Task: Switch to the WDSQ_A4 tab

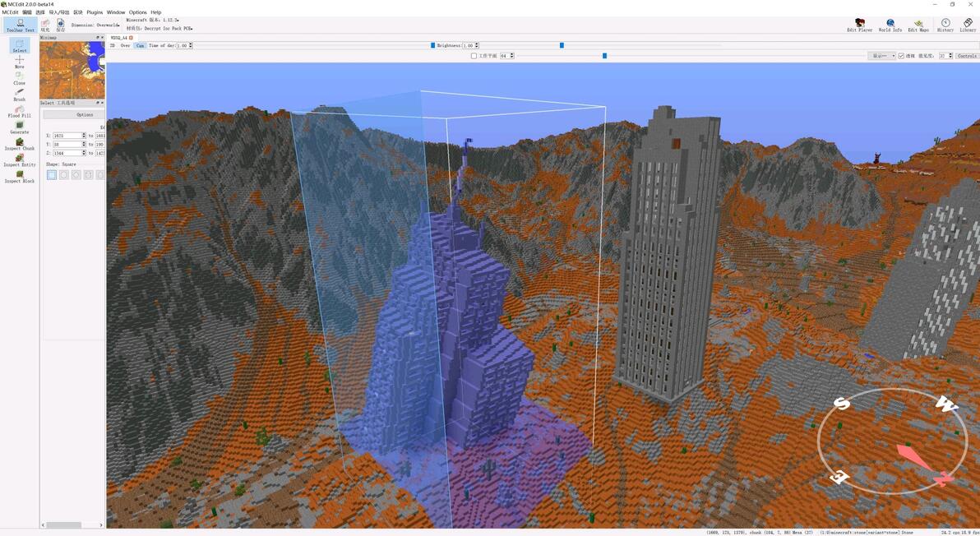Action: (118, 38)
